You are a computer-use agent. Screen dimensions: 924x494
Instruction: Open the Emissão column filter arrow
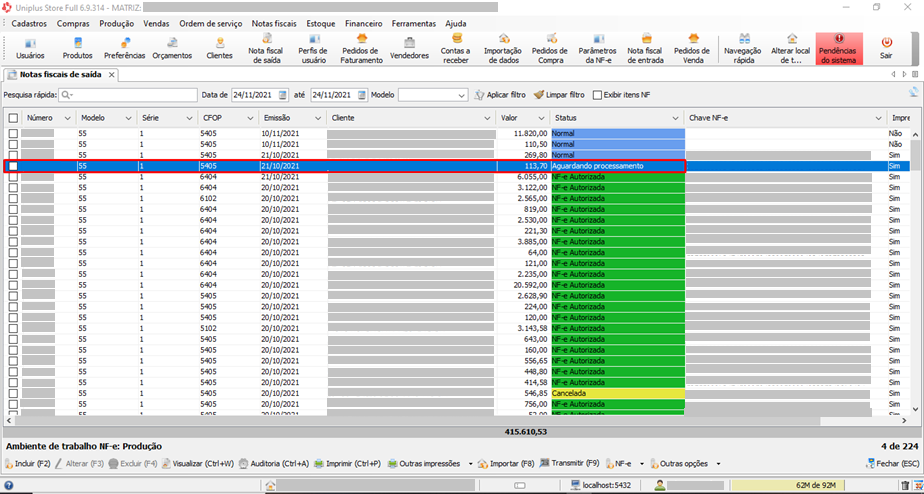tap(319, 118)
